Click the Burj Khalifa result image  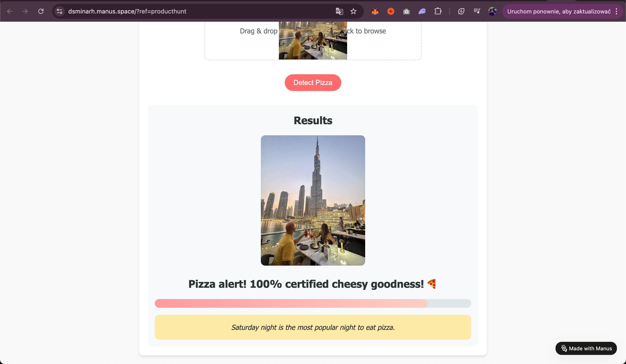[313, 200]
